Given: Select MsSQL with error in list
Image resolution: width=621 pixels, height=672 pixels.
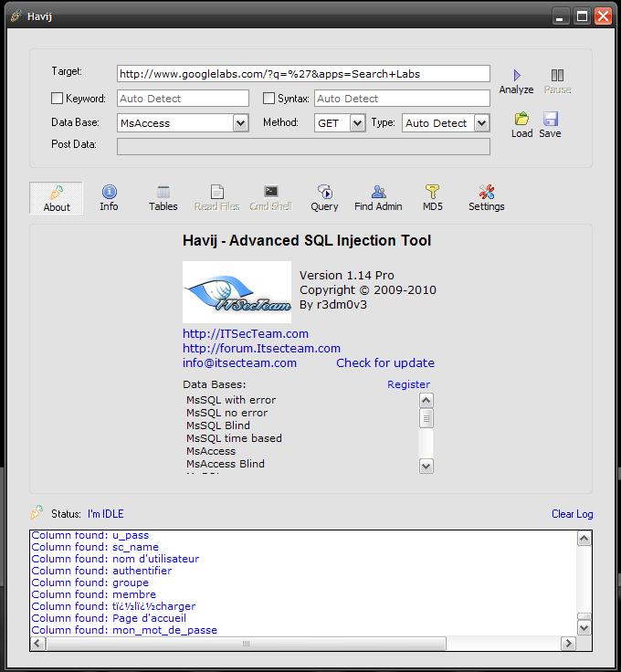Looking at the screenshot, I should (231, 400).
